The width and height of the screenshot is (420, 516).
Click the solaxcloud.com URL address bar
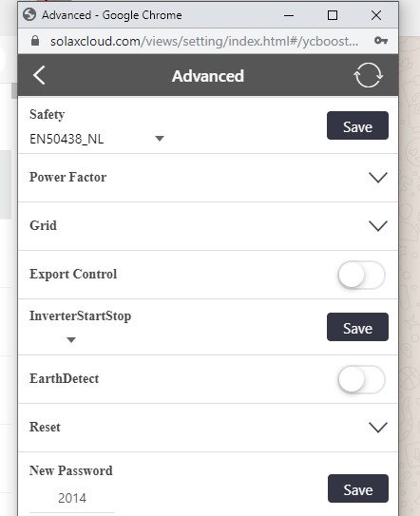[204, 41]
